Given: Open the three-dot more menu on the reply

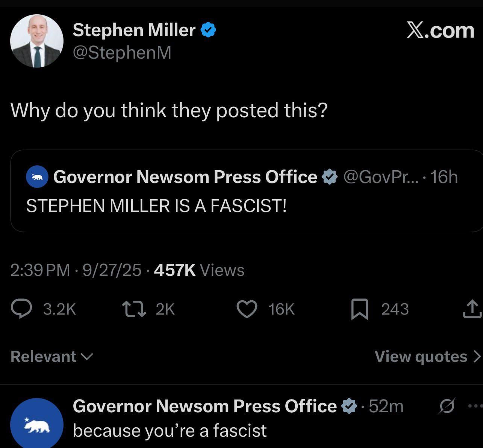Looking at the screenshot, I should [x=475, y=406].
